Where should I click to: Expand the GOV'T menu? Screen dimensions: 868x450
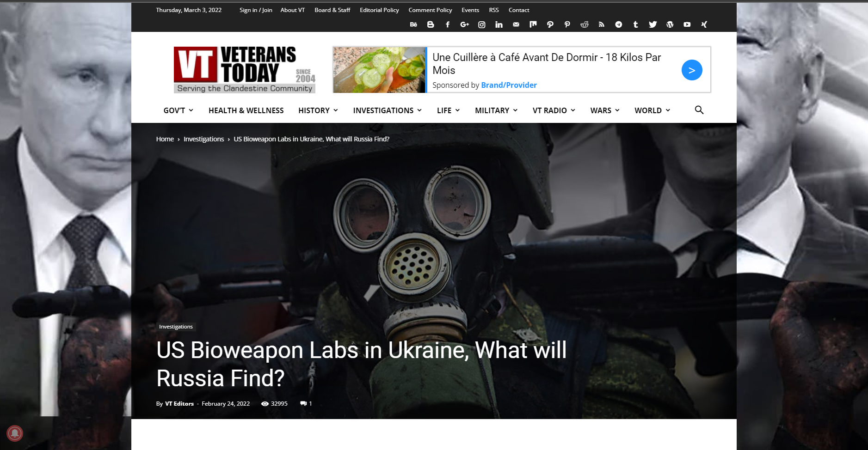pos(179,110)
